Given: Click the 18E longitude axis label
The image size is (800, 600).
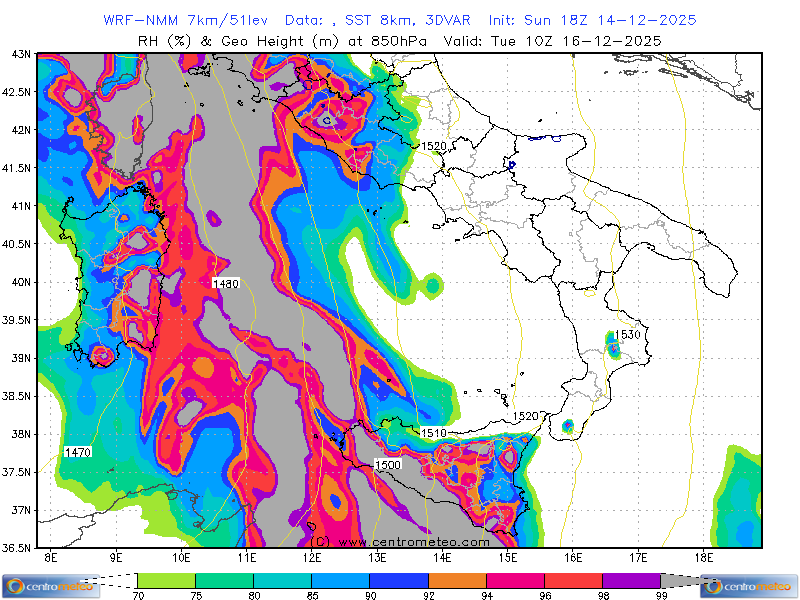Looking at the screenshot, I should click(703, 556).
